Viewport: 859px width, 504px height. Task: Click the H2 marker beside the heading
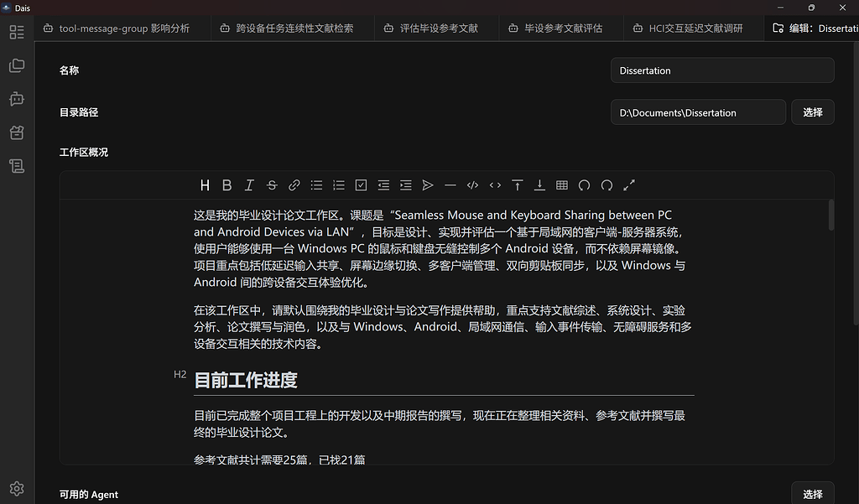click(x=180, y=375)
